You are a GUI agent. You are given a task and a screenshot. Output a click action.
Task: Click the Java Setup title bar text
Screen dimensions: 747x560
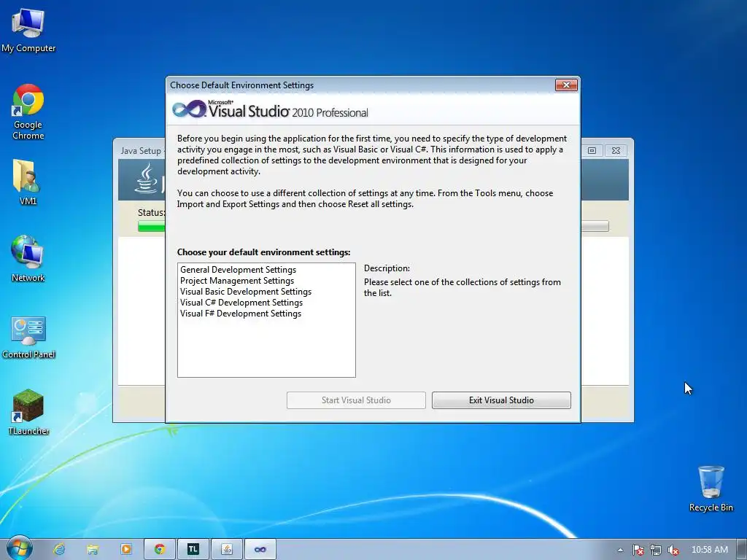pyautogui.click(x=141, y=150)
